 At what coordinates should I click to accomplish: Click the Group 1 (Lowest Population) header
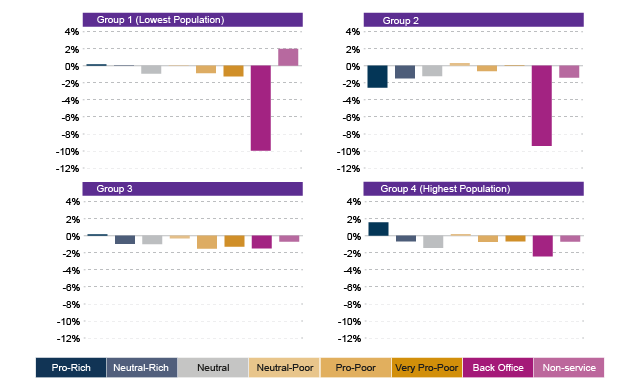click(193, 20)
